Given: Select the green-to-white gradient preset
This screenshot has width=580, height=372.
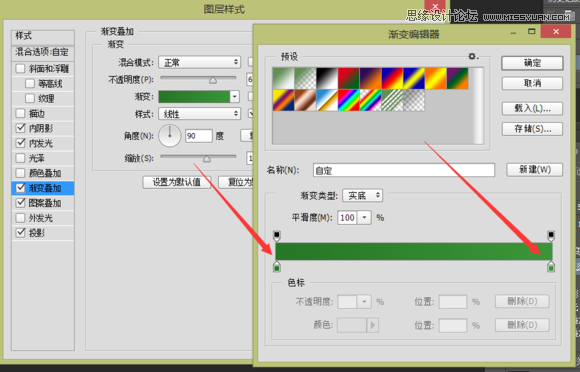Looking at the screenshot, I should [283, 78].
